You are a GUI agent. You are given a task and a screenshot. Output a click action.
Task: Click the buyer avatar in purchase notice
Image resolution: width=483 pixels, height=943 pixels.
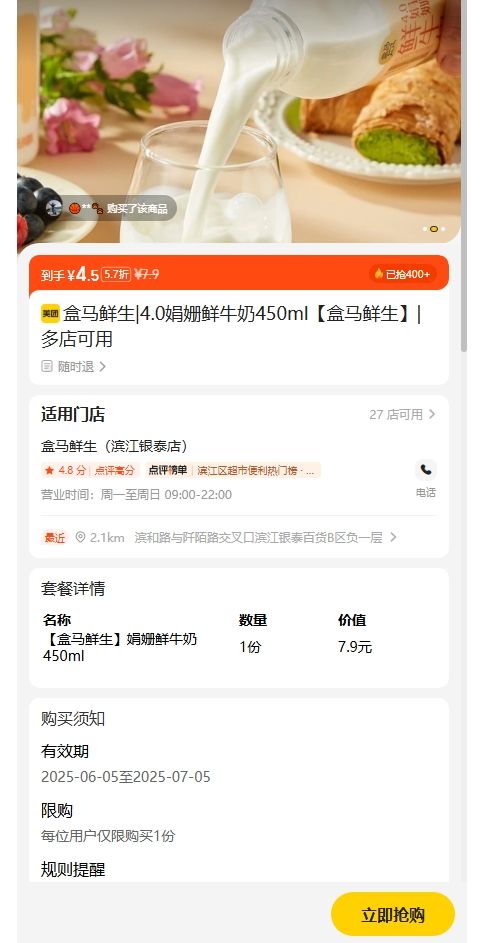54,208
